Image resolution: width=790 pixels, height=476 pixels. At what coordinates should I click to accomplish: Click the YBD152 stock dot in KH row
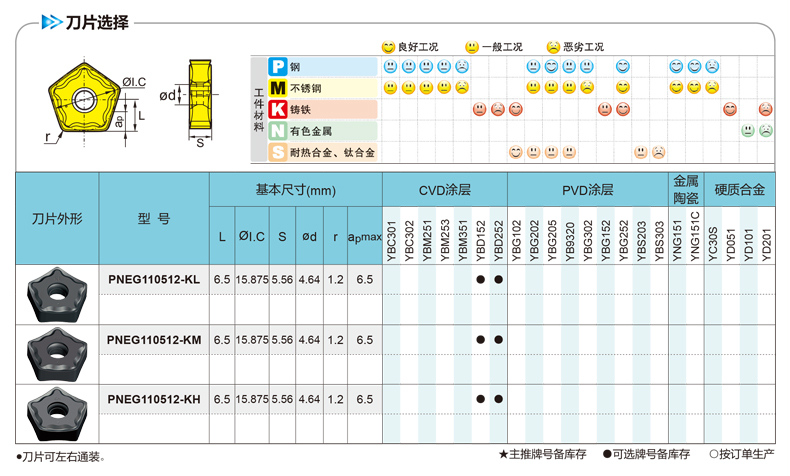481,399
